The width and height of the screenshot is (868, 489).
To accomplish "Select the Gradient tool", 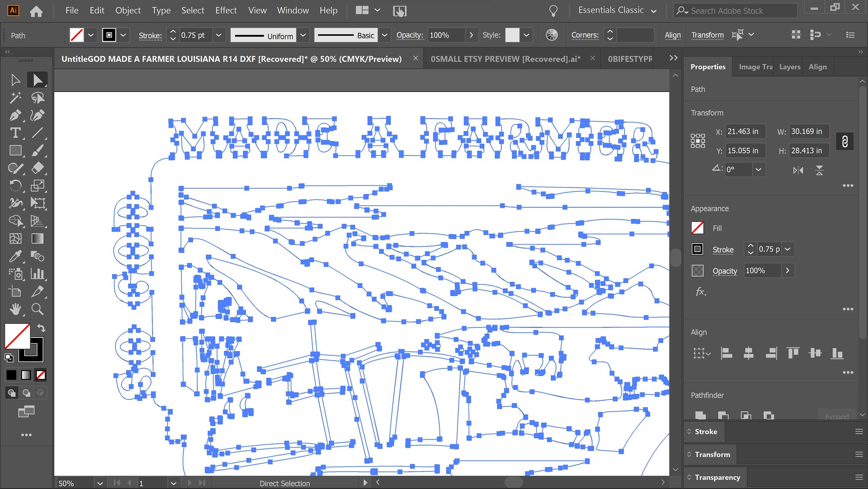I will [37, 239].
